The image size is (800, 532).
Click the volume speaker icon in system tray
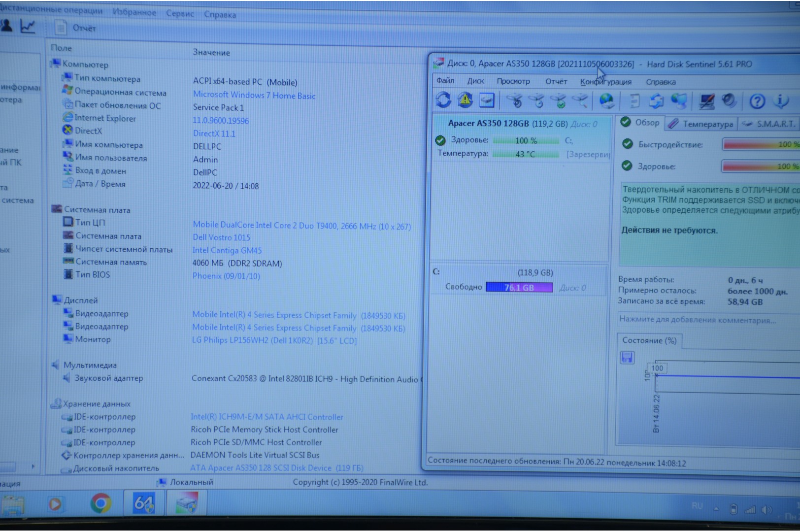tap(766, 509)
